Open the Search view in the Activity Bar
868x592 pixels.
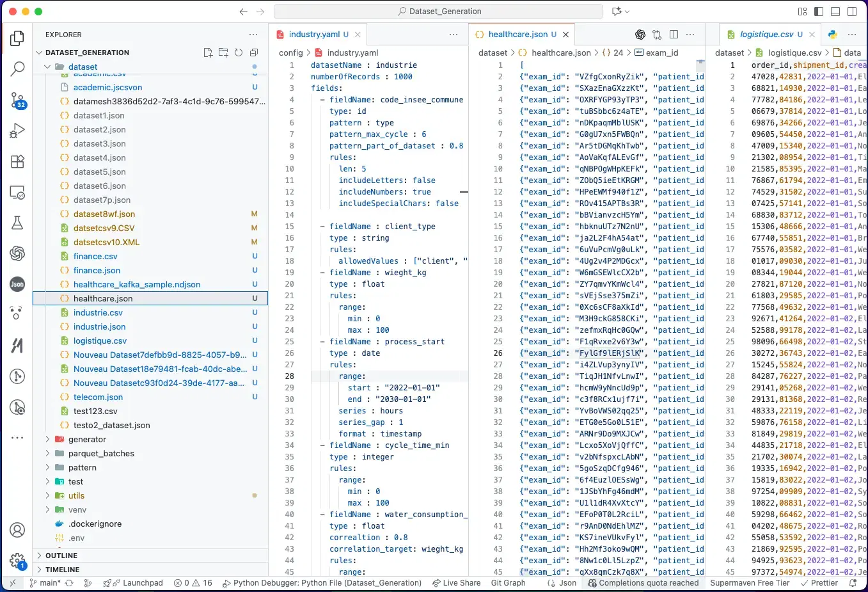click(17, 68)
